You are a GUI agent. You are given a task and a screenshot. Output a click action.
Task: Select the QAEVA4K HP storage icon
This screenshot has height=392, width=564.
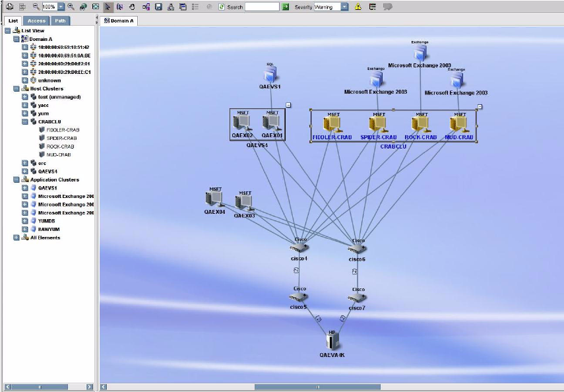click(332, 341)
